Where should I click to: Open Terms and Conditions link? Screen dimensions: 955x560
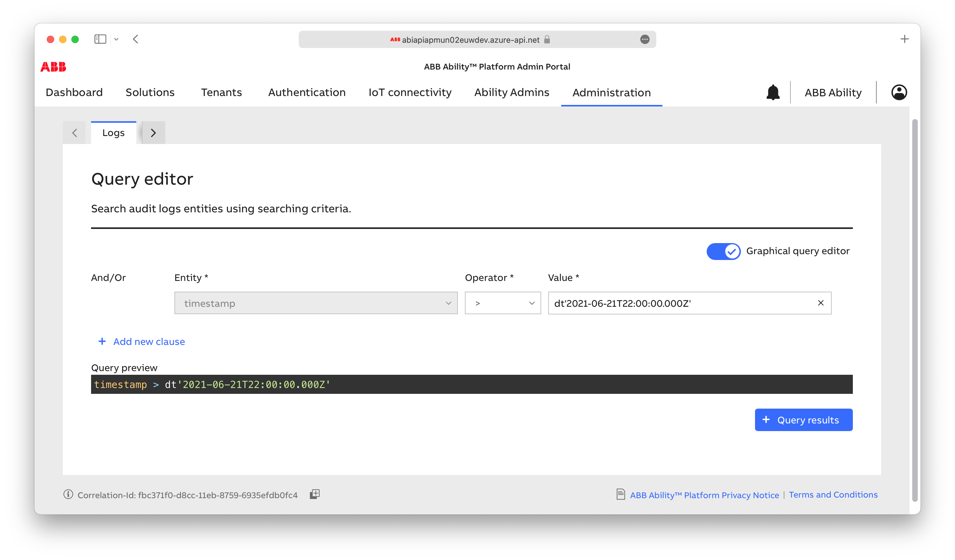pos(833,494)
